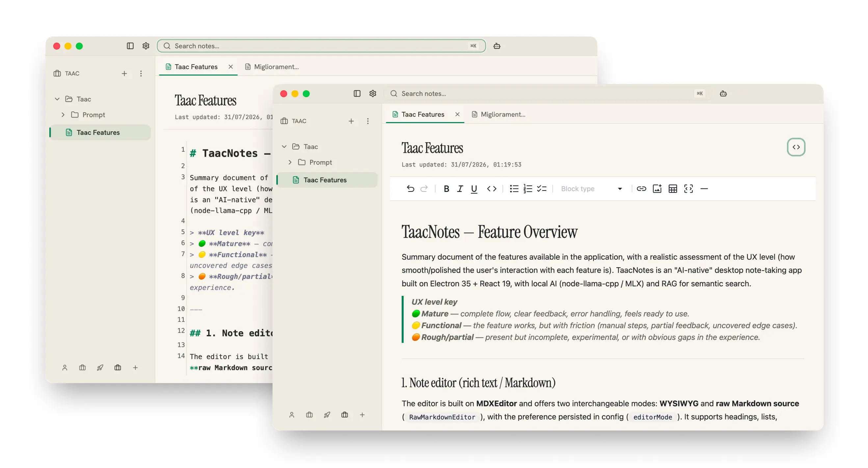Image resolution: width=868 pixels, height=468 pixels.
Task: Insert a link from the toolbar
Action: click(x=641, y=189)
